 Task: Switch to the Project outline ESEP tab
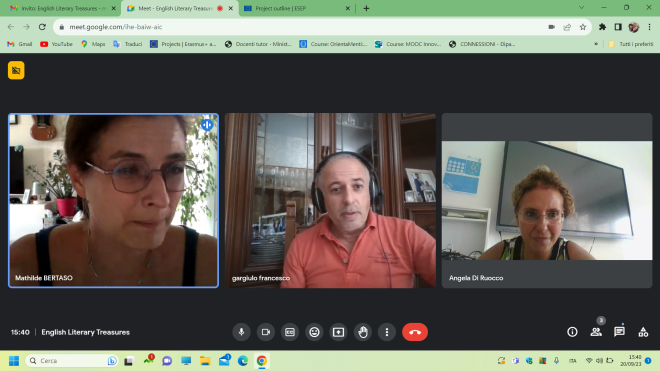tap(297, 8)
